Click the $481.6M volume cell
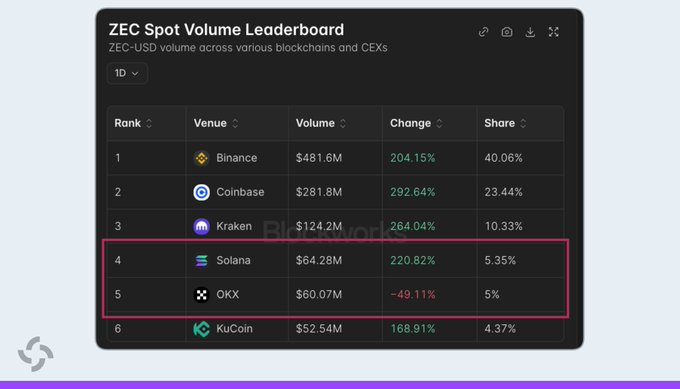The width and height of the screenshot is (680, 389). click(319, 158)
